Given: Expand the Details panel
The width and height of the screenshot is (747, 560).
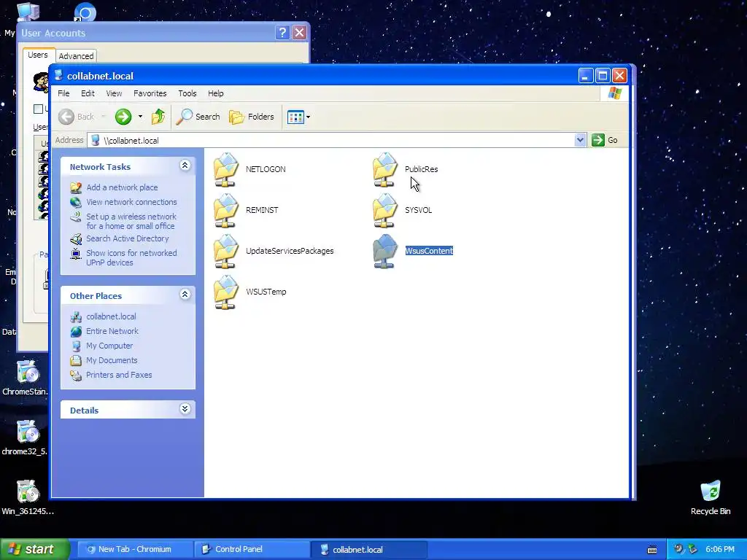Looking at the screenshot, I should pos(185,409).
